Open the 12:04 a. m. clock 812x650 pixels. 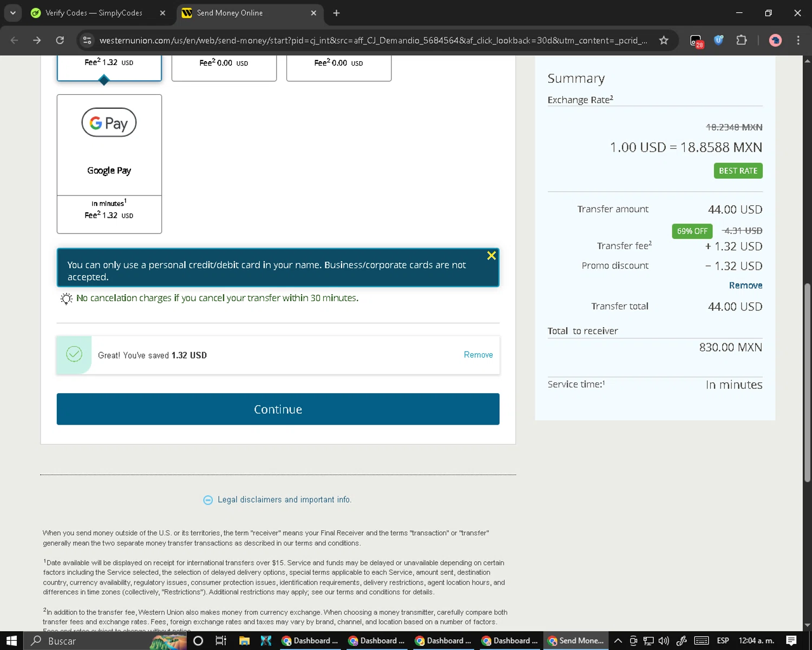coord(756,641)
